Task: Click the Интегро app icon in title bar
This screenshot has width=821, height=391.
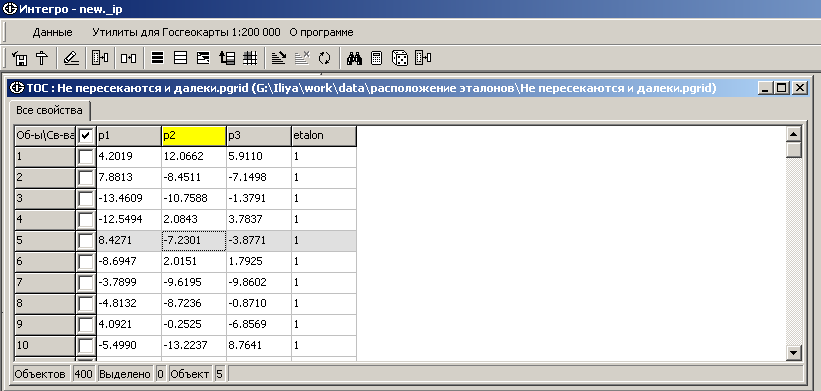Action: click(9, 9)
